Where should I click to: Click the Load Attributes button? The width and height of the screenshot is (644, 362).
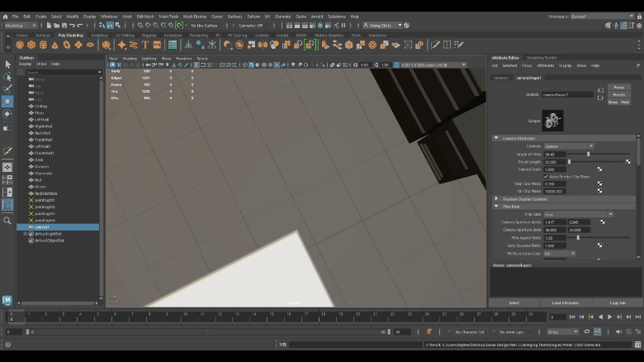(565, 303)
